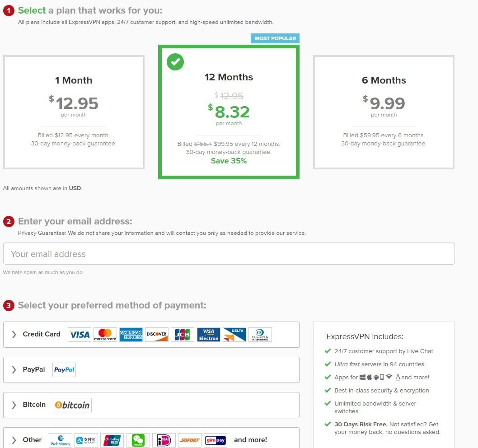
Task: Click the SOFORT logo
Action: [190, 440]
